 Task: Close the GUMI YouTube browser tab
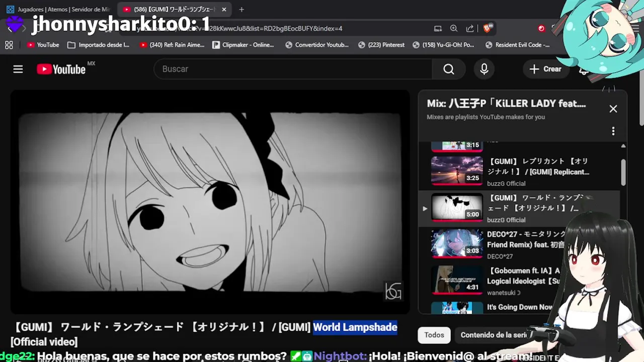(x=224, y=10)
